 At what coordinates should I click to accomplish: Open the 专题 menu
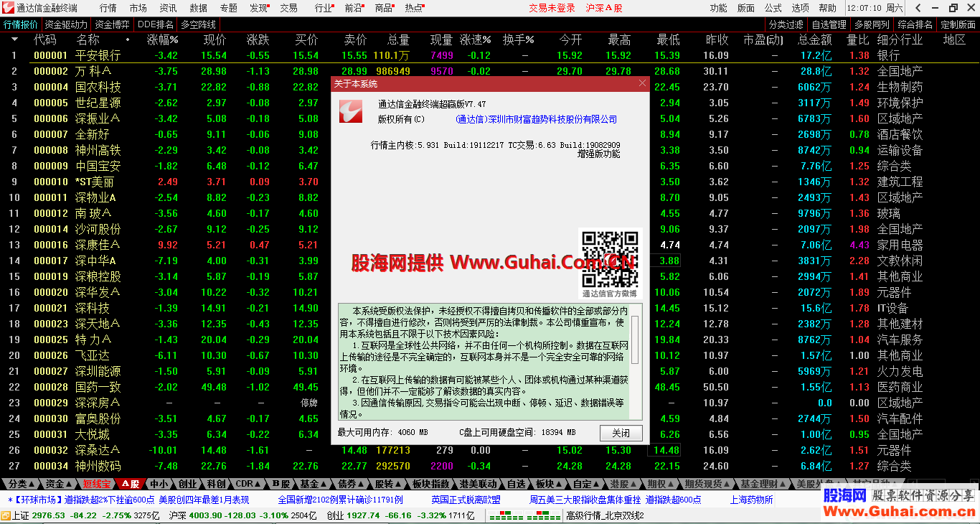click(229, 8)
